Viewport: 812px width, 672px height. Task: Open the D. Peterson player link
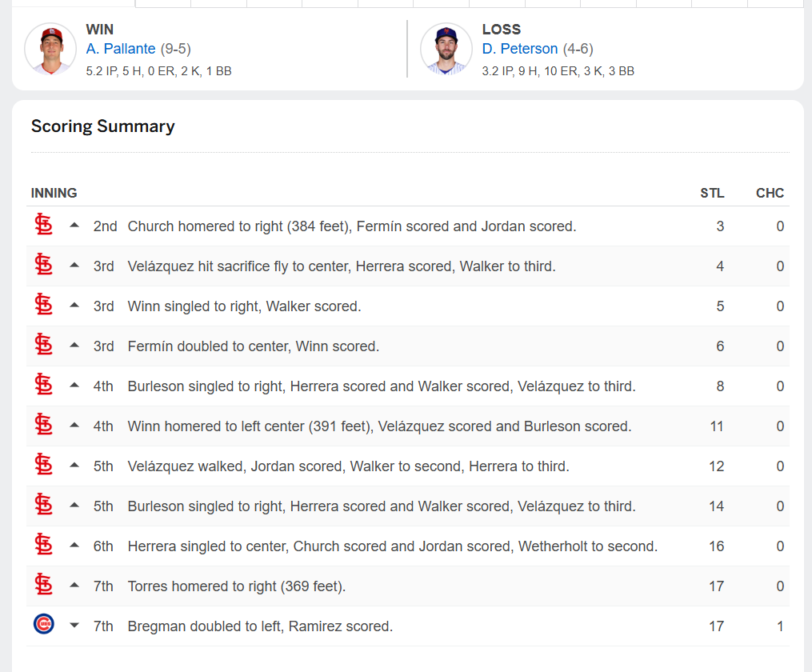click(520, 49)
